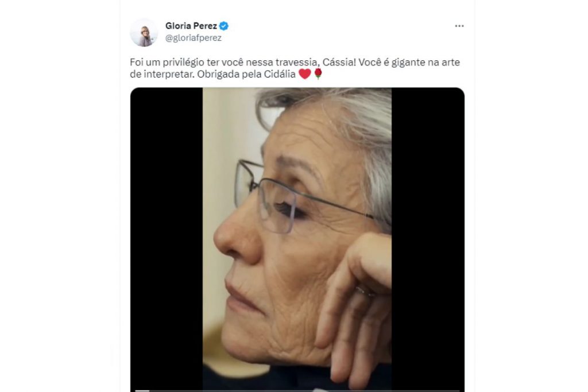Image resolution: width=588 pixels, height=392 pixels.
Task: Click the video's left black letterbox area
Action: [x=167, y=239]
